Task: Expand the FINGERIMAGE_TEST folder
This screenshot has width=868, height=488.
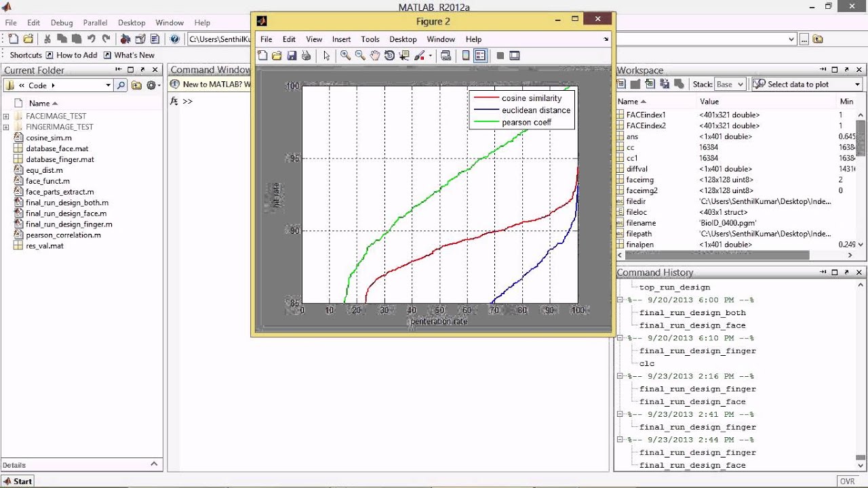Action: pyautogui.click(x=6, y=127)
